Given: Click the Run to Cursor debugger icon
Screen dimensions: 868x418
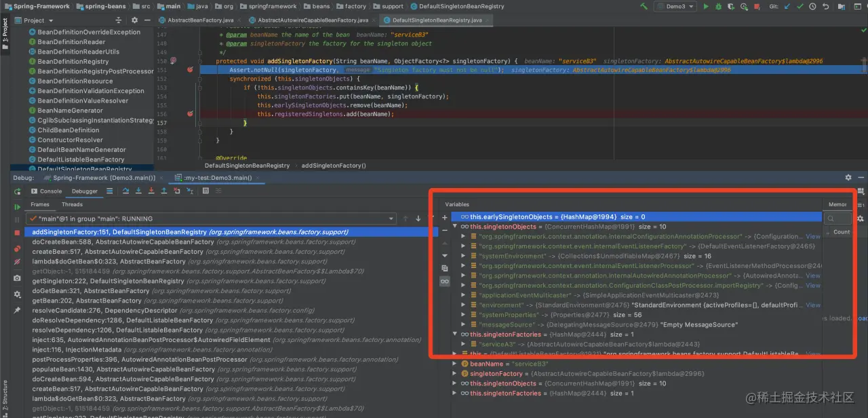Looking at the screenshot, I should tap(190, 191).
